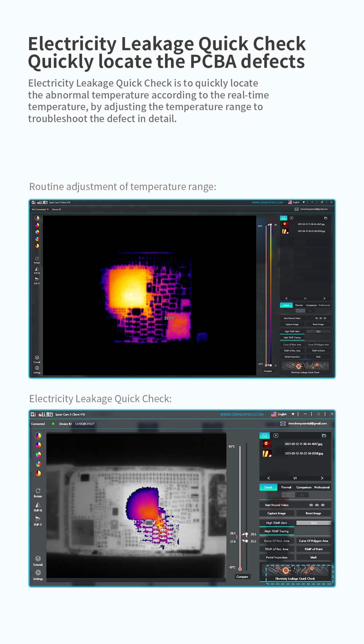Switch to video list icon in Connected window

[276, 436]
